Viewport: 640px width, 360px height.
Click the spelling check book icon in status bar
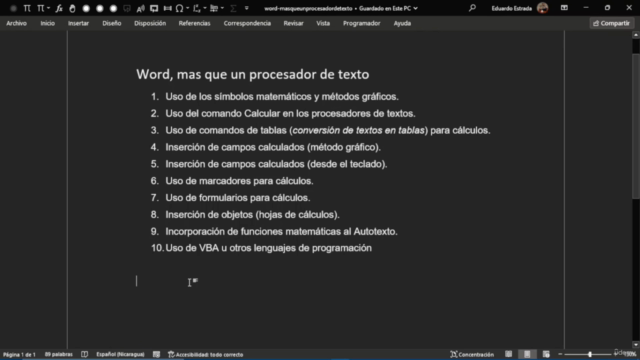[x=84, y=354]
